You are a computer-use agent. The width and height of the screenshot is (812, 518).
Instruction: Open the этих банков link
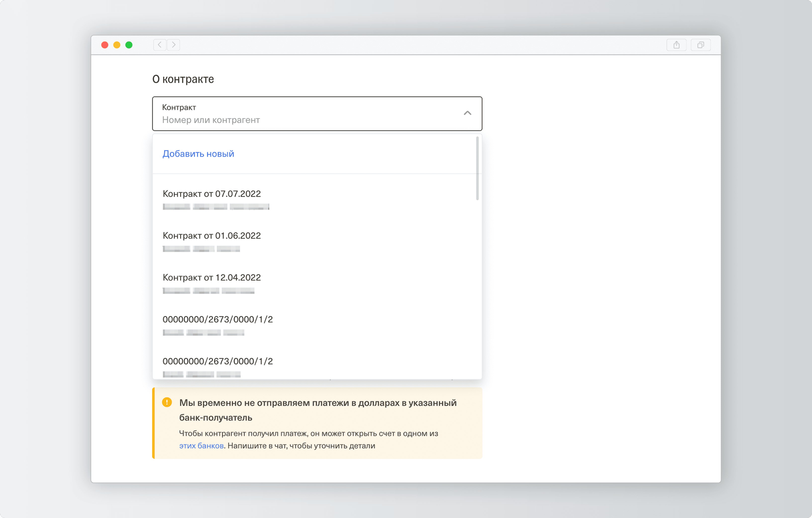click(x=201, y=446)
